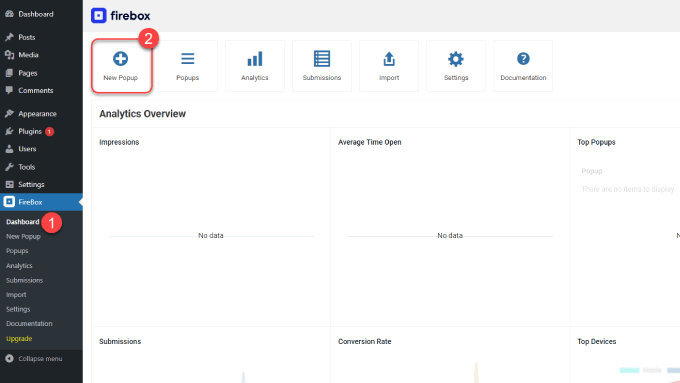Click the FireBox menu icon in sidebar

coord(9,202)
